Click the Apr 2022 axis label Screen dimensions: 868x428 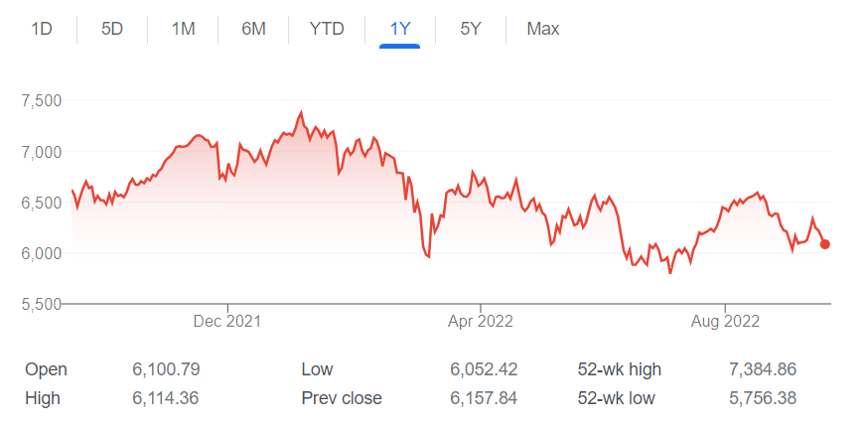481,321
